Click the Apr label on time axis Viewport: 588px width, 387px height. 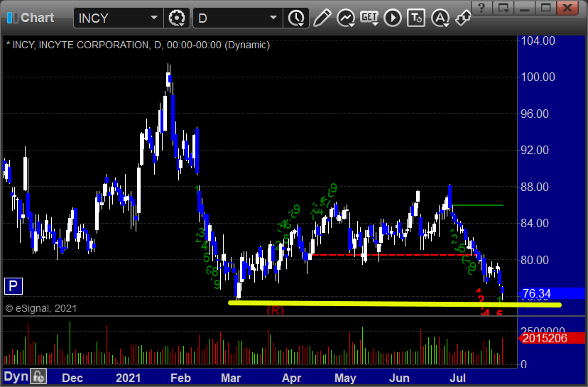291,378
